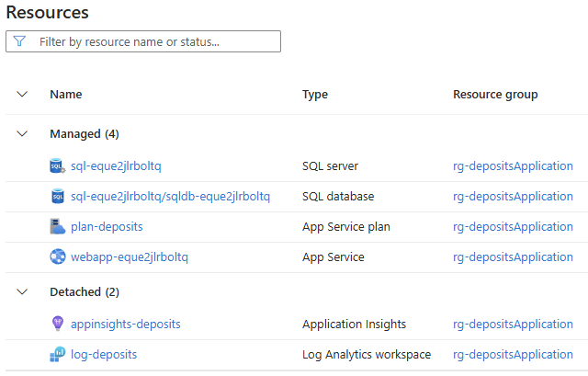588x376 pixels.
Task: Click the Resource group column header
Action: (x=495, y=95)
